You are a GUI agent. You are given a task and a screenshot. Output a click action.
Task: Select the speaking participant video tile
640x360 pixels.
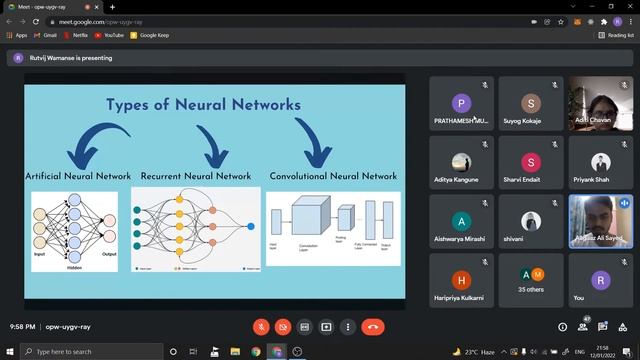(x=601, y=222)
